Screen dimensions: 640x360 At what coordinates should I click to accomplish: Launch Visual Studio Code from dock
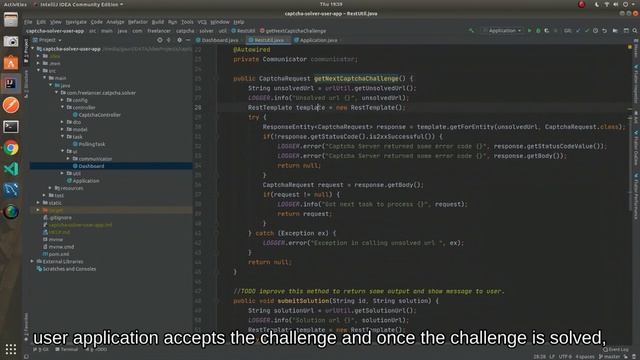click(11, 169)
